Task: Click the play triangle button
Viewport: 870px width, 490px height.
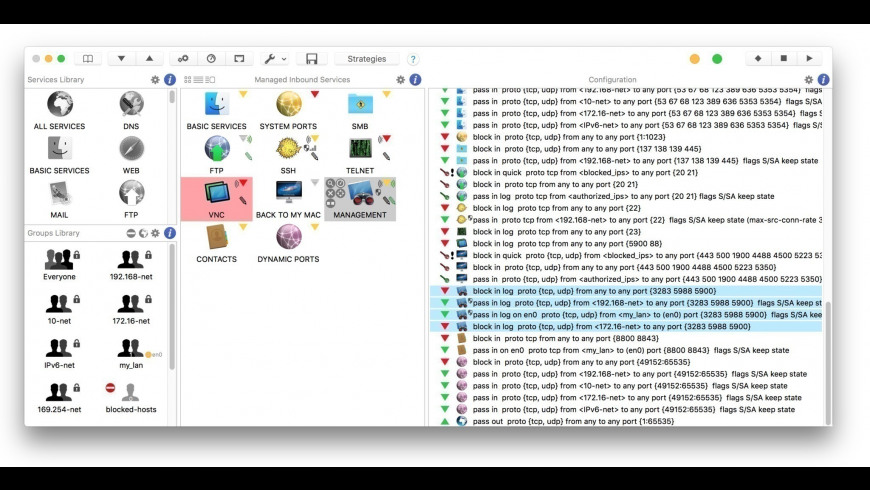Action: click(809, 58)
